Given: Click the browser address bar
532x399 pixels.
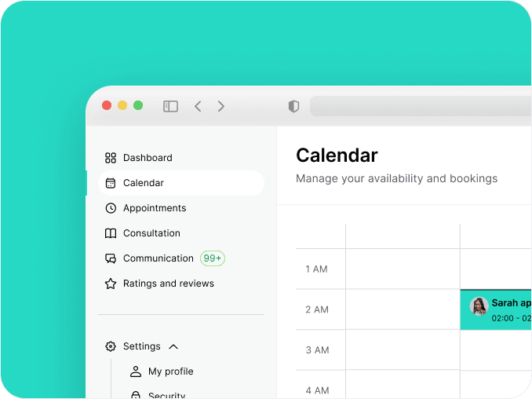Looking at the screenshot, I should point(421,106).
